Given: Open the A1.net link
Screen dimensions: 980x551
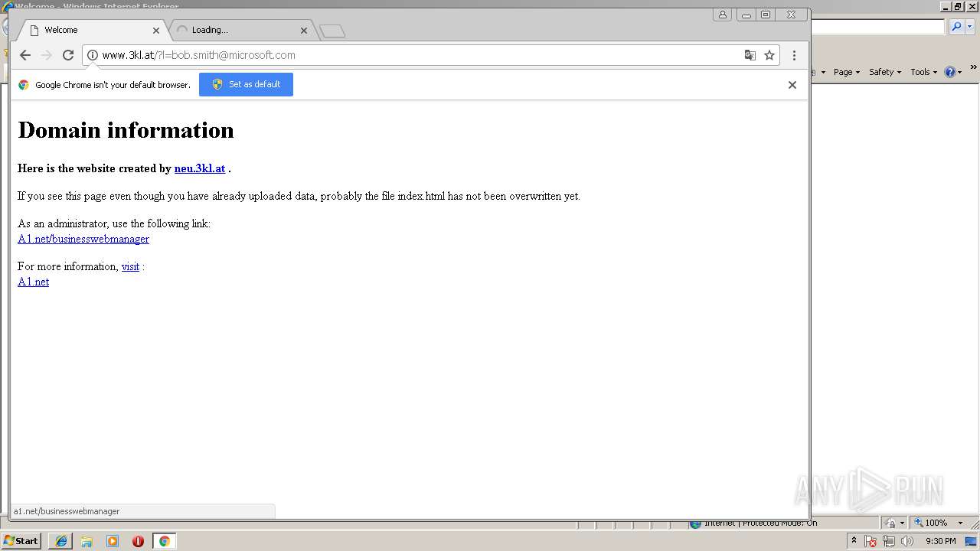Looking at the screenshot, I should point(33,282).
